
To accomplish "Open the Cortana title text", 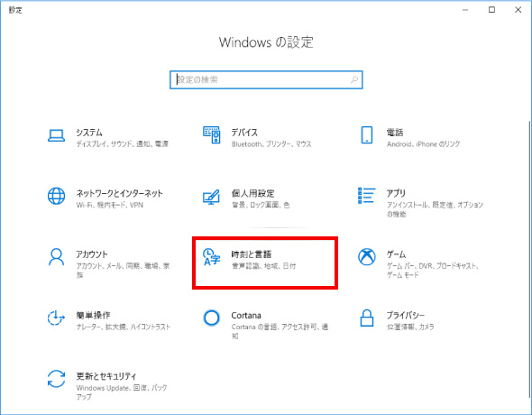I will [246, 316].
